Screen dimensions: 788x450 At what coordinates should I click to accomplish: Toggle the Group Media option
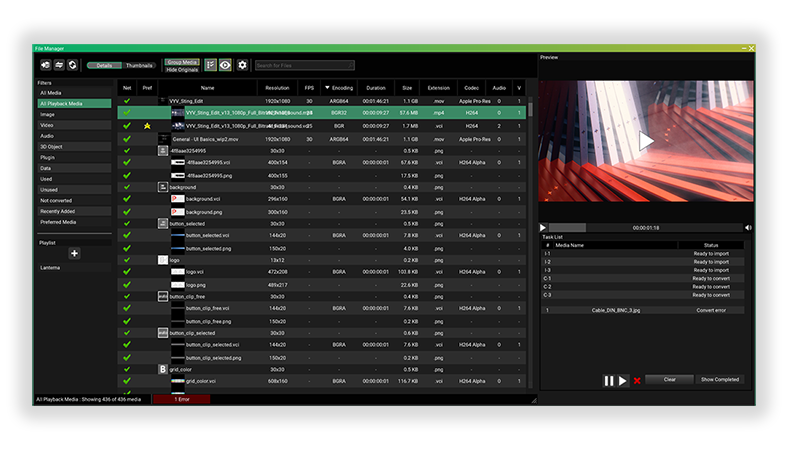click(x=182, y=62)
